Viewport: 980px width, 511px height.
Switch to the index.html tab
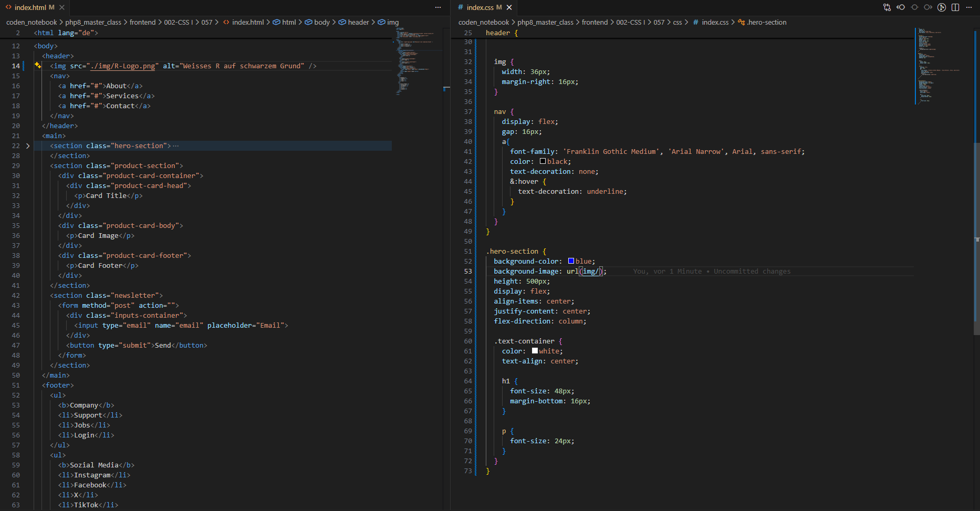(30, 7)
